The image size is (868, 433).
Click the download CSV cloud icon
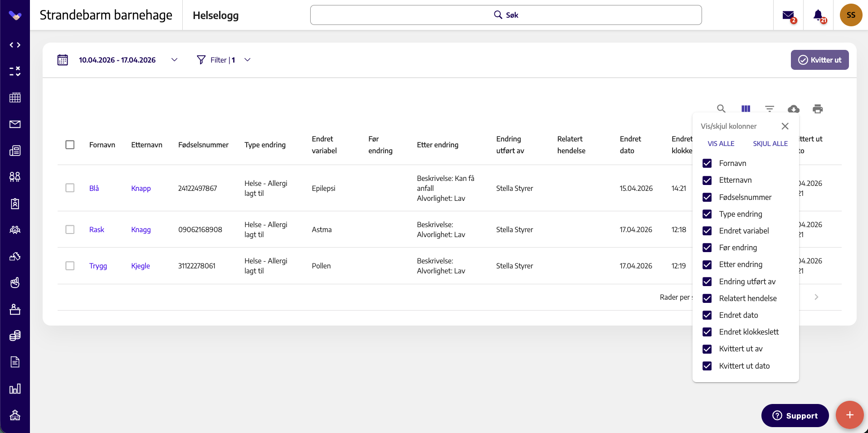(x=794, y=108)
